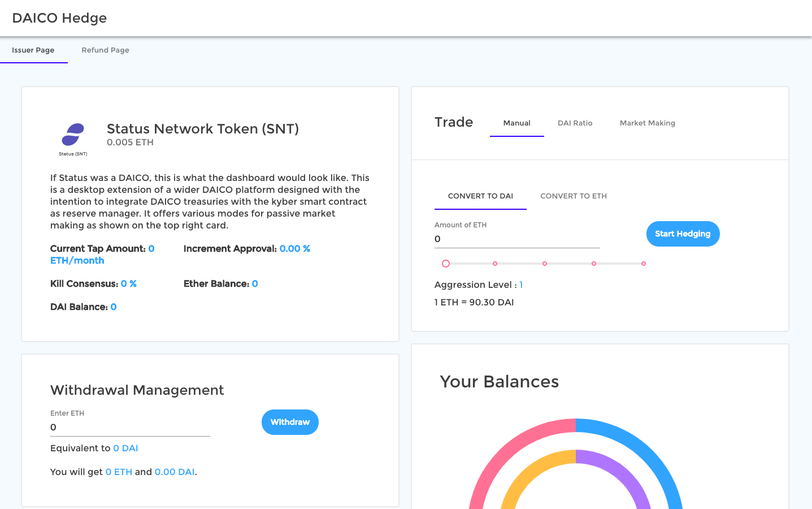Set aggression slider to second tick mark

pos(495,264)
